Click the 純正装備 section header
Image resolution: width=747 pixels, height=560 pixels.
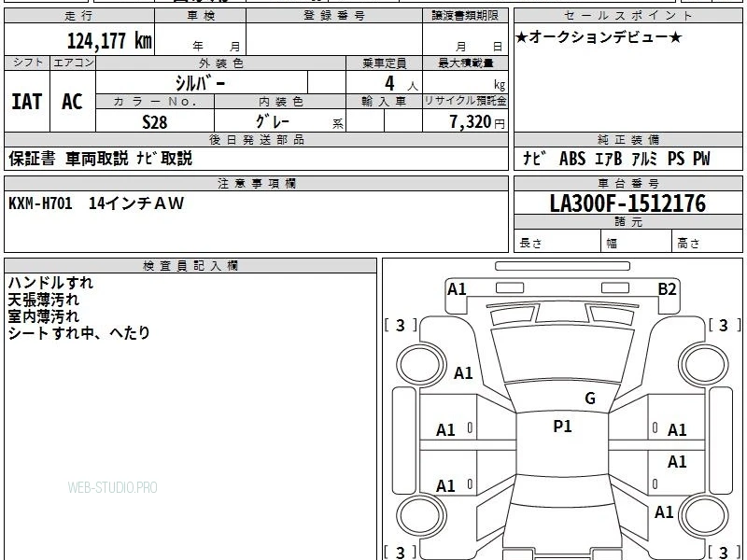[x=627, y=139]
